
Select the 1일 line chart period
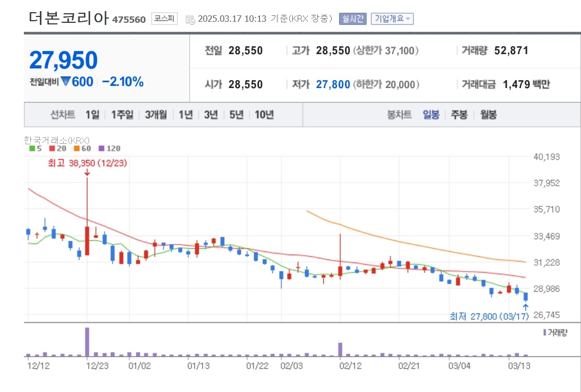point(92,115)
